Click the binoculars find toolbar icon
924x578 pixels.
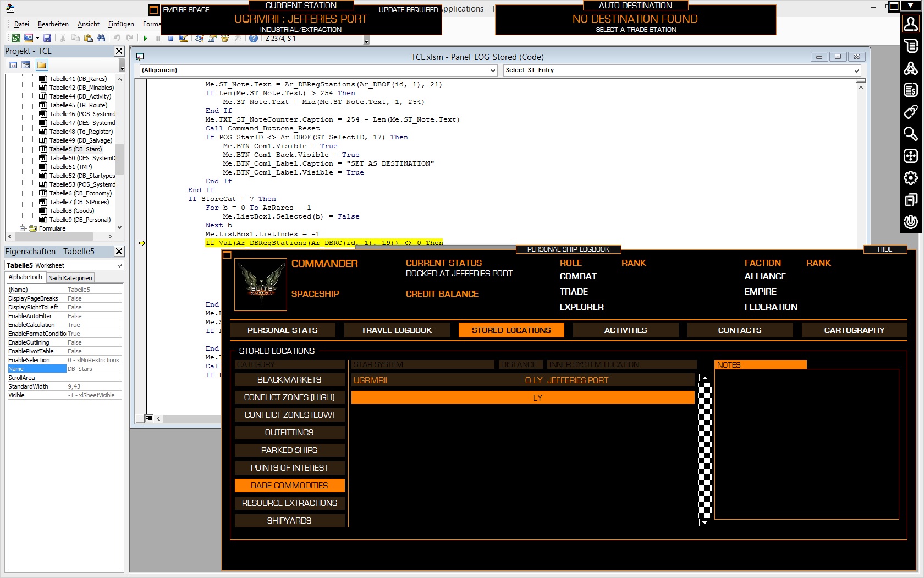click(101, 38)
